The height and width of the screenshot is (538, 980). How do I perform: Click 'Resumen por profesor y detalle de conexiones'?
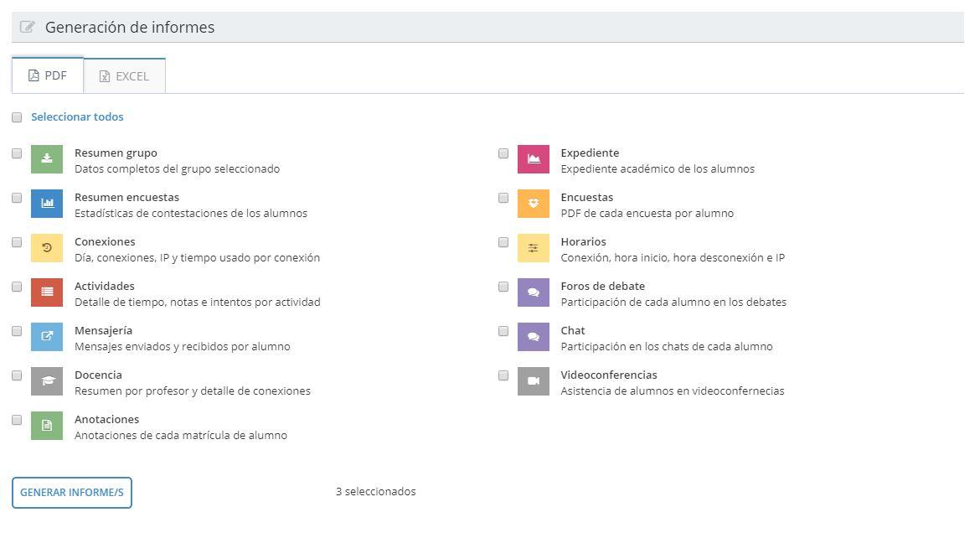[x=193, y=391]
